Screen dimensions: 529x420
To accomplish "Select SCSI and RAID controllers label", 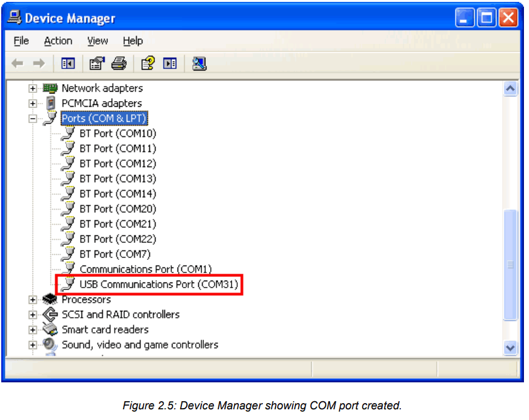I will pos(120,315).
